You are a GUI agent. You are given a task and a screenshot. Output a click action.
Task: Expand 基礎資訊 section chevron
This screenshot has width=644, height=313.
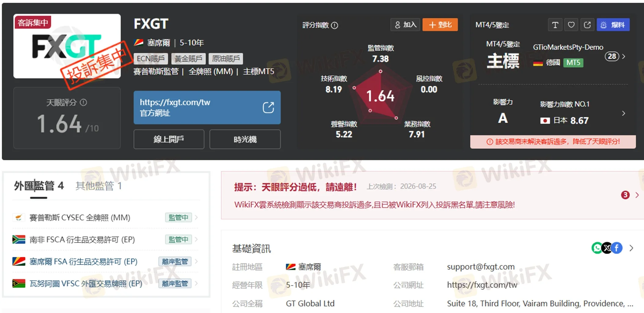tap(631, 248)
